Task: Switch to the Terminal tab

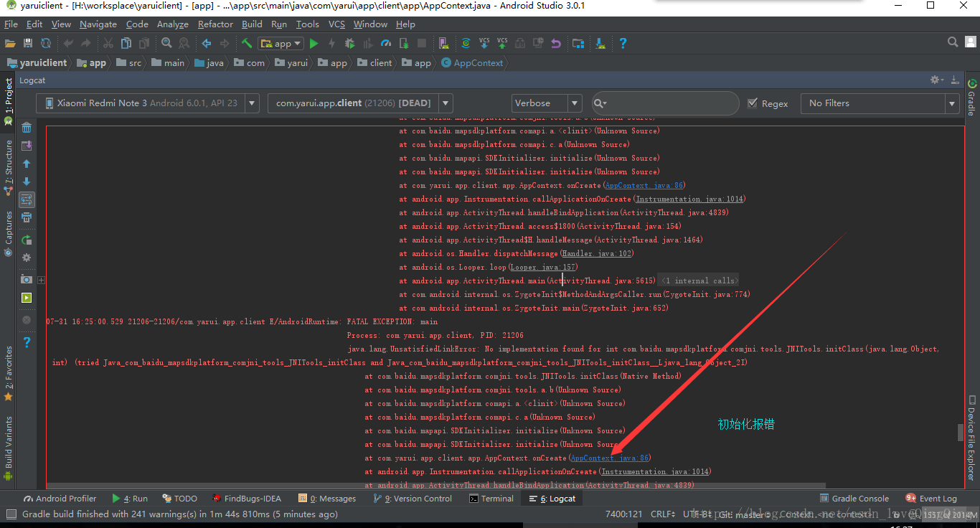Action: pyautogui.click(x=491, y=499)
